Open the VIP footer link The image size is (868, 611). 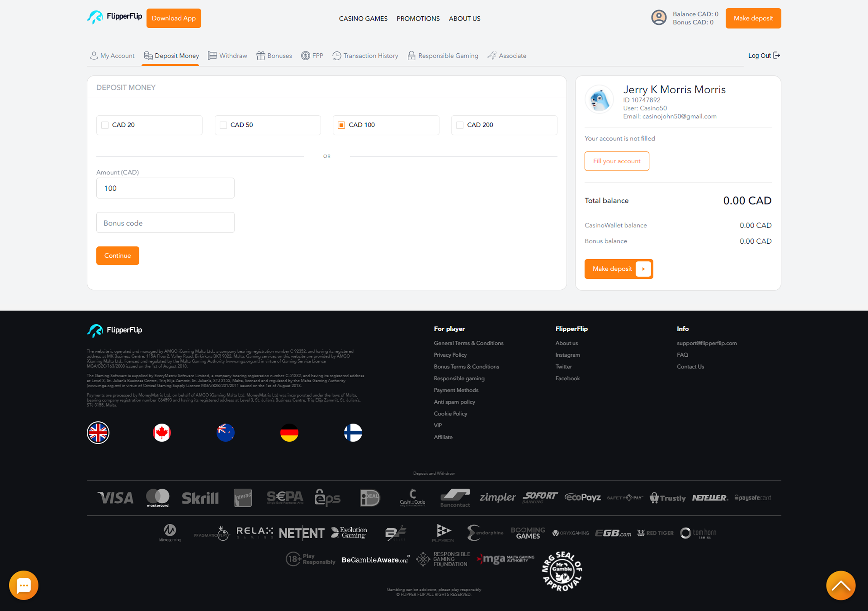[438, 425]
